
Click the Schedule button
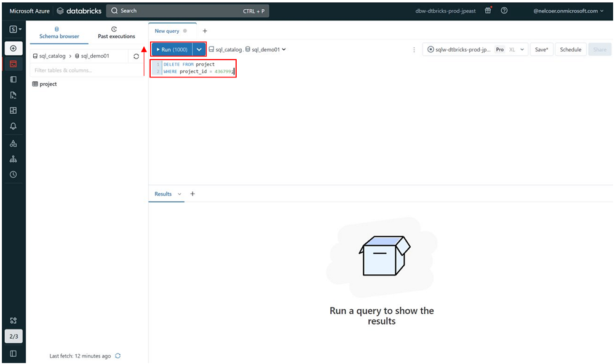570,49
